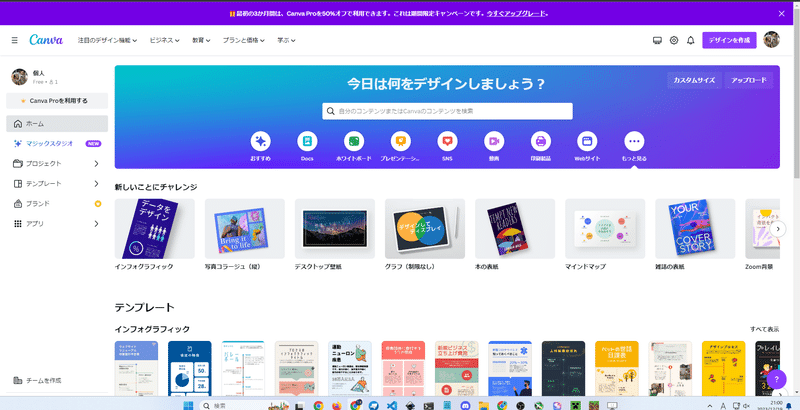Select the Webサイト icon

pyautogui.click(x=587, y=141)
